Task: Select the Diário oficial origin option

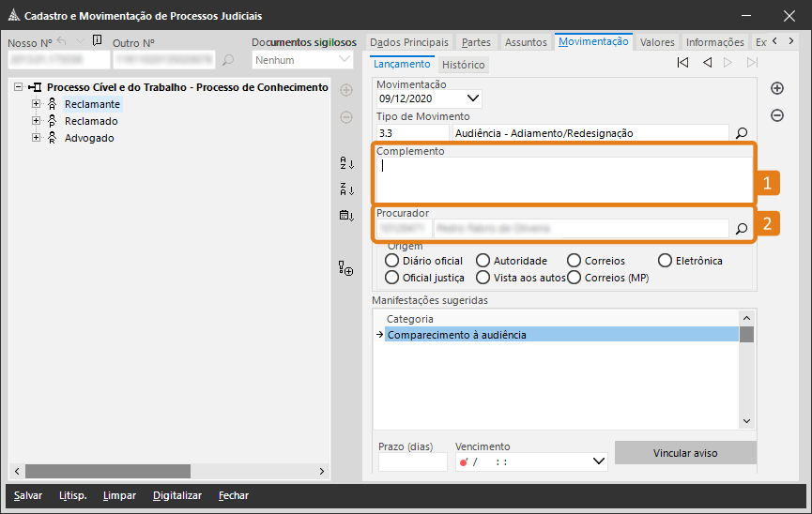Action: 392,261
